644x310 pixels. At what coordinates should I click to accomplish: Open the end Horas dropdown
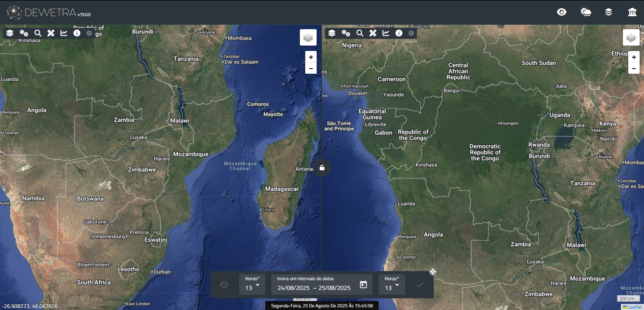pos(392,285)
